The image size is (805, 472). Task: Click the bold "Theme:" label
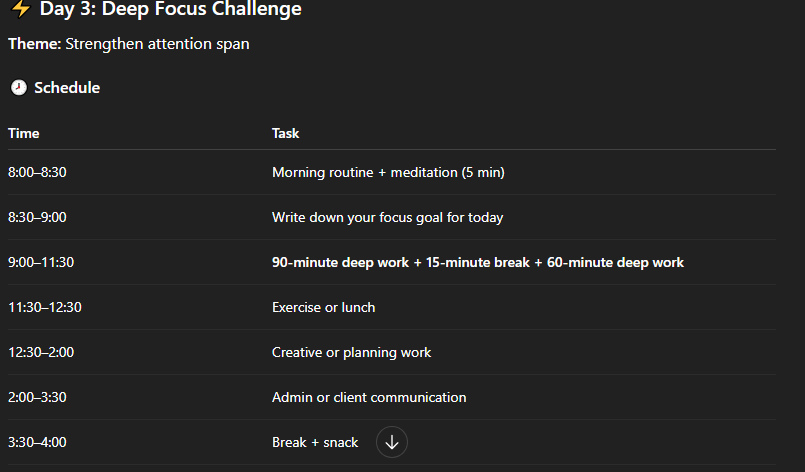[x=34, y=44]
